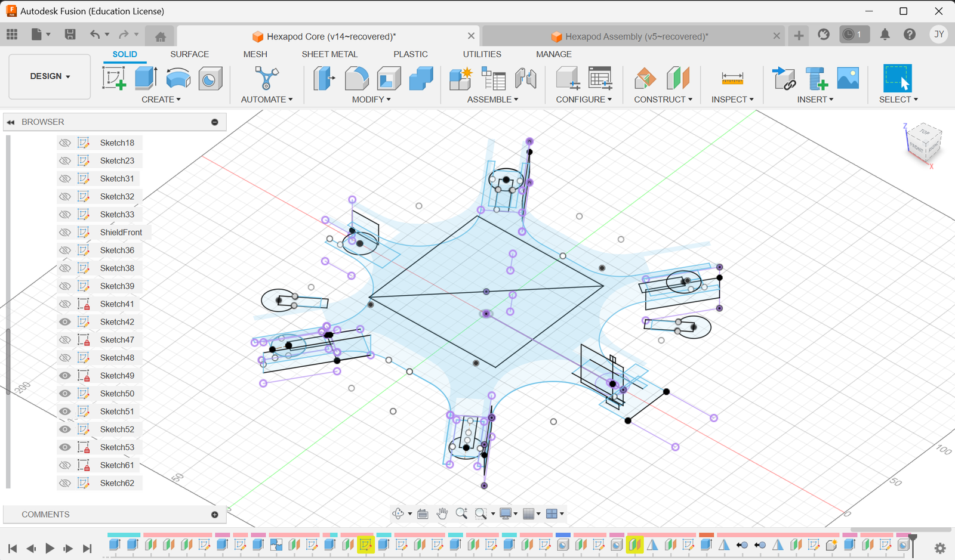
Task: Hide the Sketch42 sketch
Action: pyautogui.click(x=65, y=321)
